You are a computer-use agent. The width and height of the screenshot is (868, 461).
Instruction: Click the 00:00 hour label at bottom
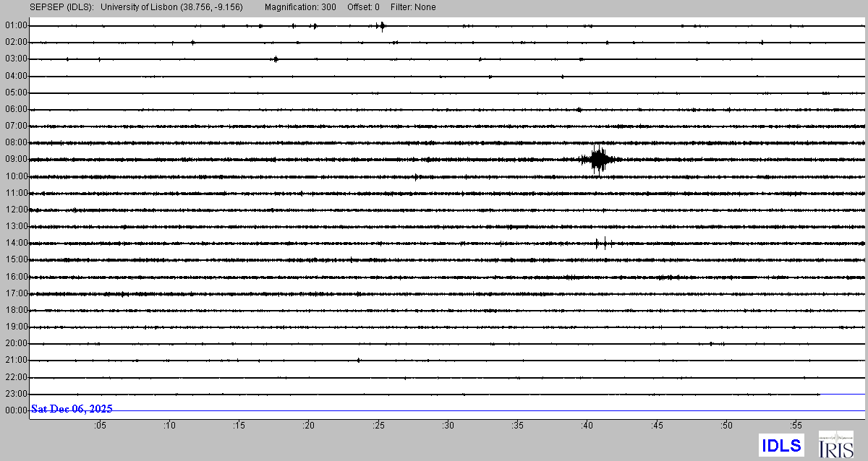[x=16, y=410]
